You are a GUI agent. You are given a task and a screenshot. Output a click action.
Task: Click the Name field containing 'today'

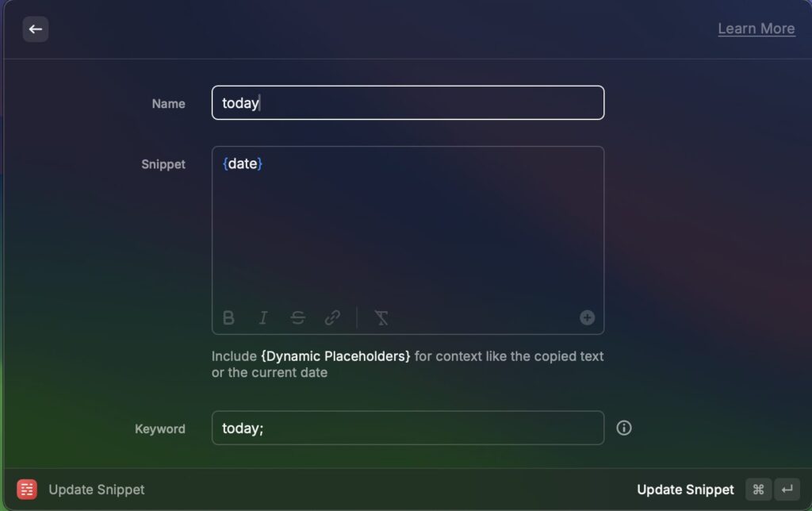(x=408, y=103)
